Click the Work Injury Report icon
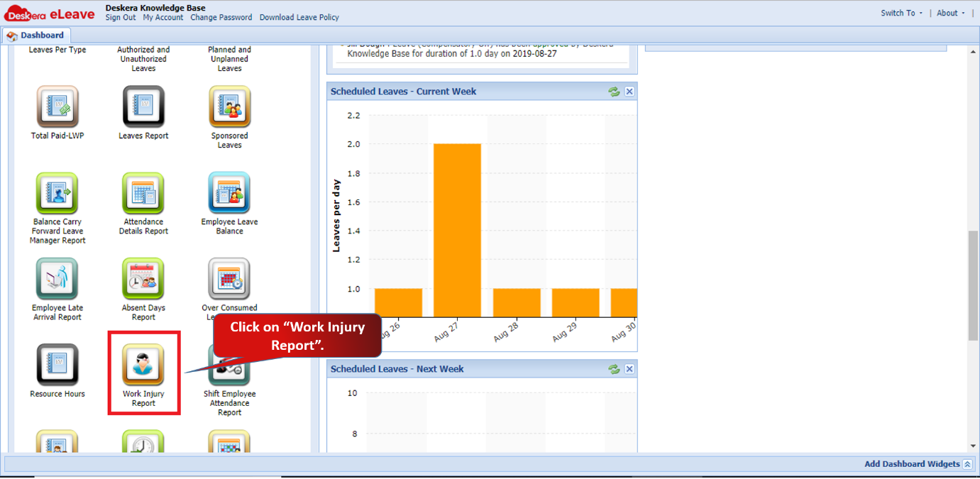Screen dimensions: 980x479 143,365
